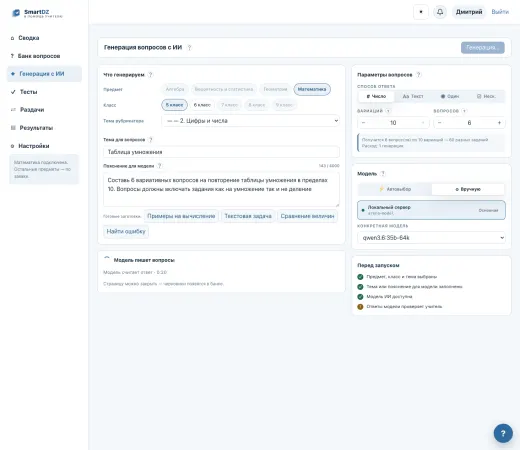
Task: Open the floating help question button
Action: [503, 433]
